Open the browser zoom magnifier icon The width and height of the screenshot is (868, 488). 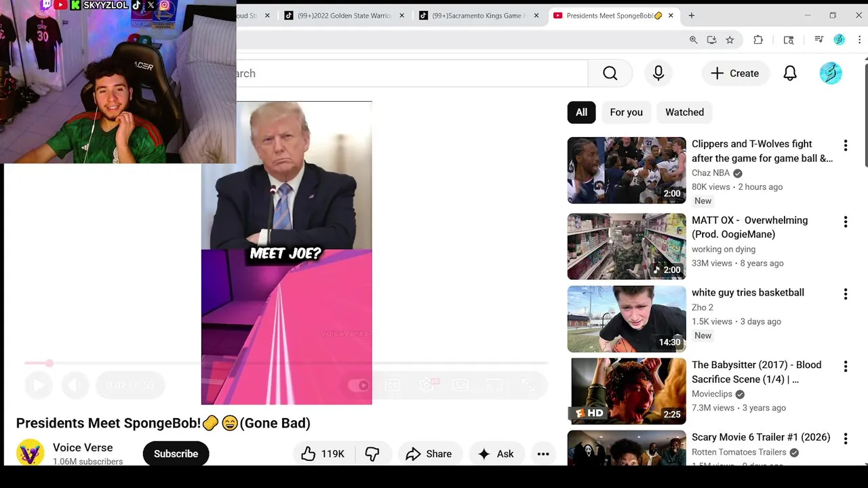pyautogui.click(x=693, y=40)
